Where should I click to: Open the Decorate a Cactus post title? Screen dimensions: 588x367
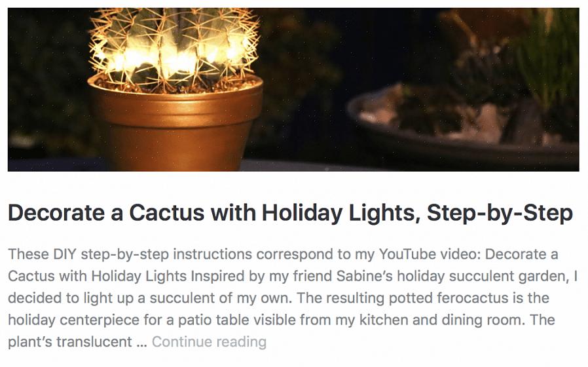290,213
